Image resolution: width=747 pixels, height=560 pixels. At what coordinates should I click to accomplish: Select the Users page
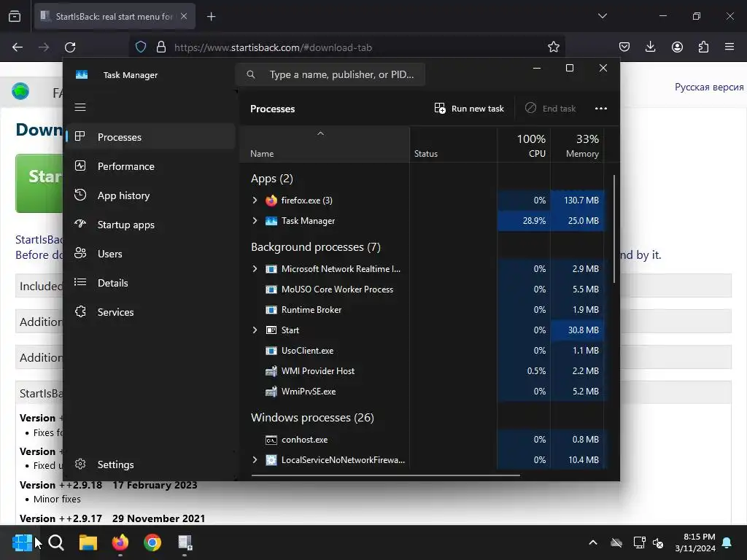point(150,254)
